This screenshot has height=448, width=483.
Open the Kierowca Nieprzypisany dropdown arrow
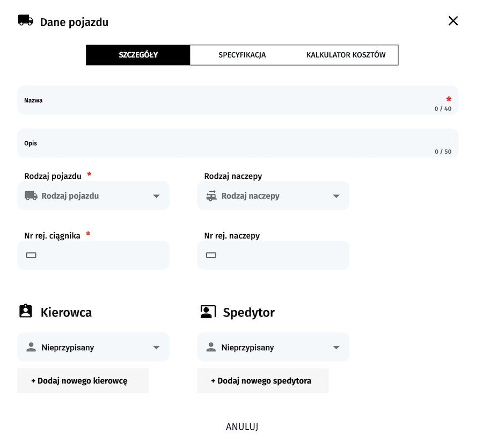click(x=156, y=348)
